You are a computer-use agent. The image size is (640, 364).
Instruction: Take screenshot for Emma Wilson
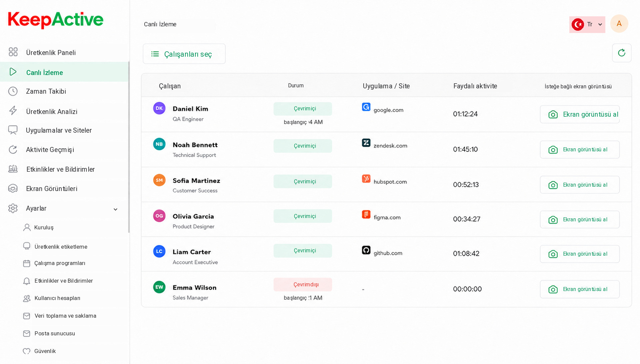(580, 289)
